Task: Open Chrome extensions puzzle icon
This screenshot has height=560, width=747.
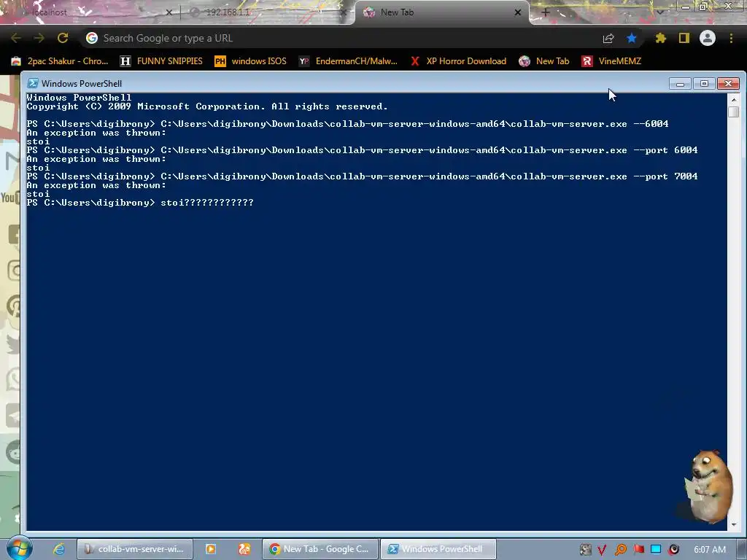Action: pyautogui.click(x=660, y=38)
